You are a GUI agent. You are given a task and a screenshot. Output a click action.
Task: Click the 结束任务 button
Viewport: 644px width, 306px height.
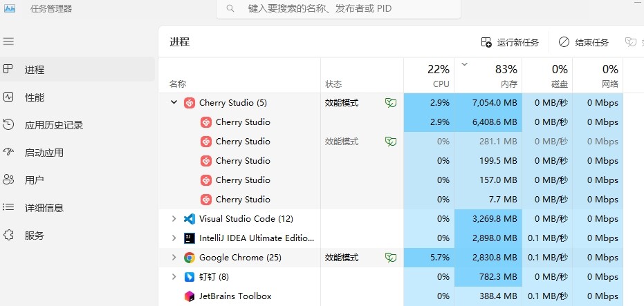pyautogui.click(x=584, y=42)
